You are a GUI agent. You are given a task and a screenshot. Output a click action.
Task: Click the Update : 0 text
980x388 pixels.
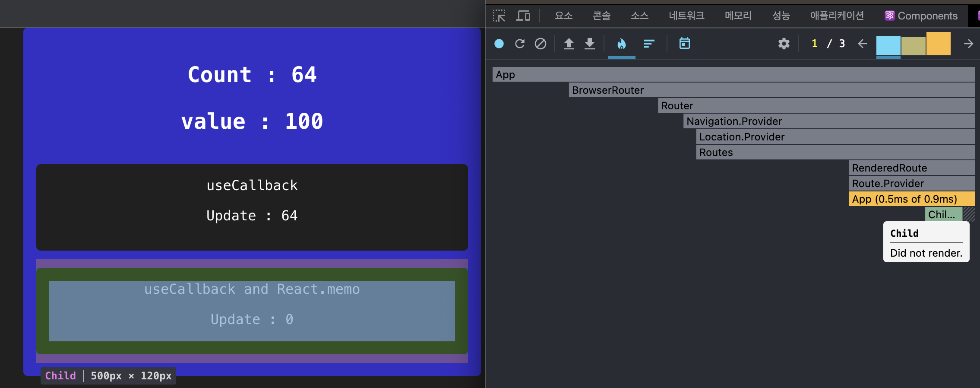(252, 319)
